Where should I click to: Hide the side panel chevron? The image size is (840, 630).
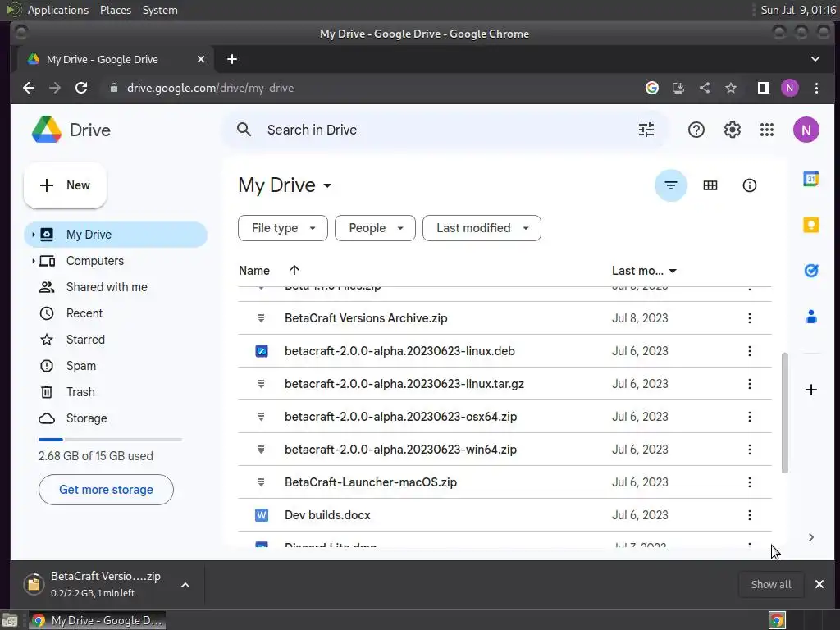(x=810, y=536)
